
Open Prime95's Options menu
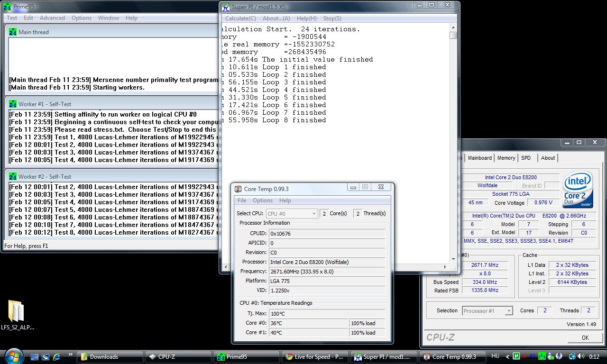[x=82, y=18]
